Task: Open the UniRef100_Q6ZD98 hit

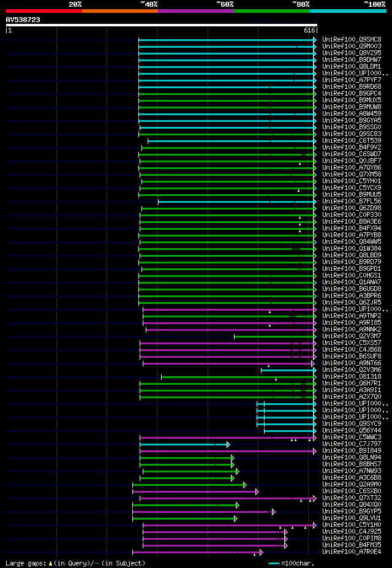Action: (352, 208)
